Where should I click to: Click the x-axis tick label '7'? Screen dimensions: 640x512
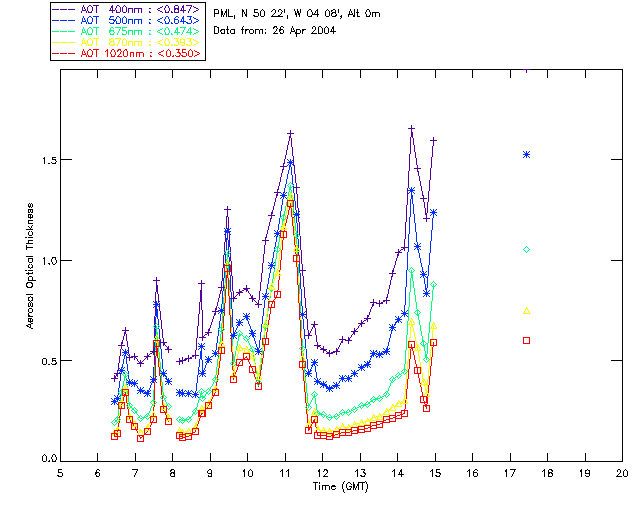pyautogui.click(x=135, y=473)
